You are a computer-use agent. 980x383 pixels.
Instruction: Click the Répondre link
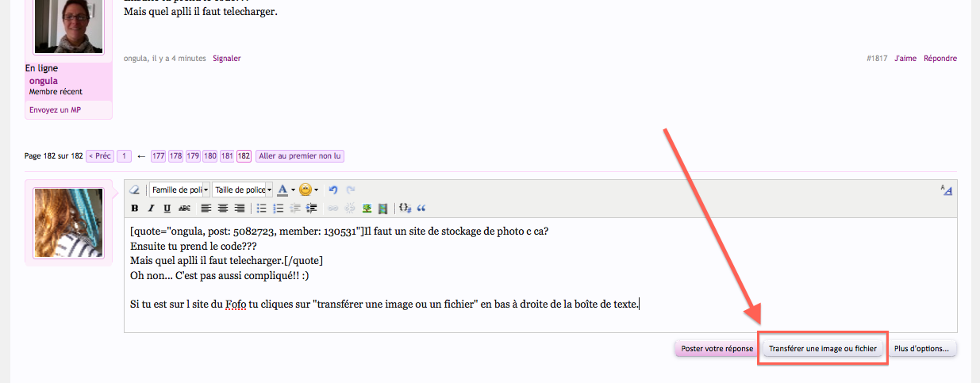click(x=940, y=58)
